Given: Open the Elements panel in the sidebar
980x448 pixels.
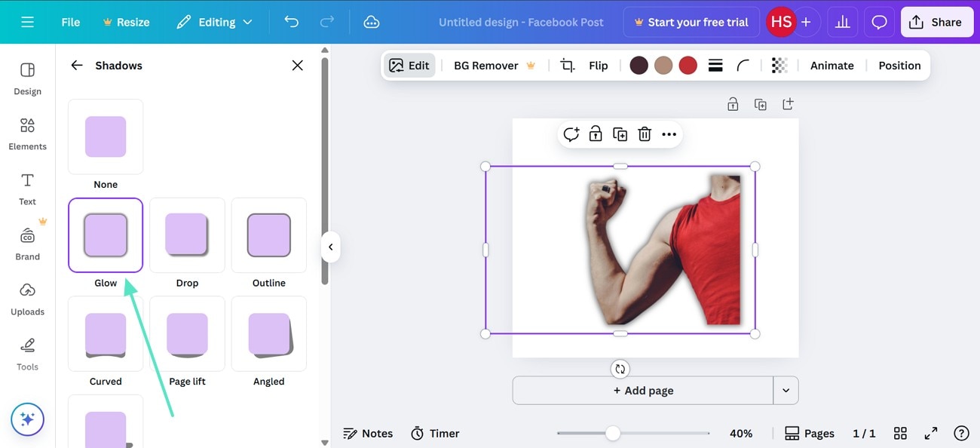Looking at the screenshot, I should 27,132.
